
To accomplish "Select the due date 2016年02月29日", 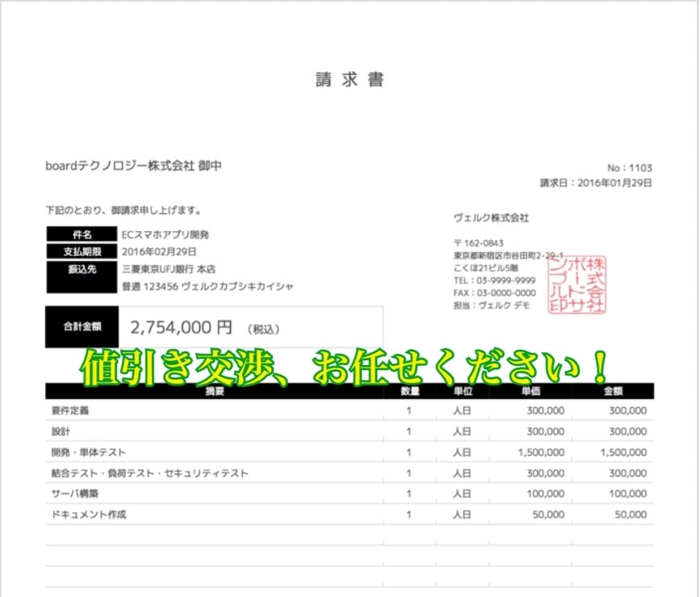I will (159, 252).
